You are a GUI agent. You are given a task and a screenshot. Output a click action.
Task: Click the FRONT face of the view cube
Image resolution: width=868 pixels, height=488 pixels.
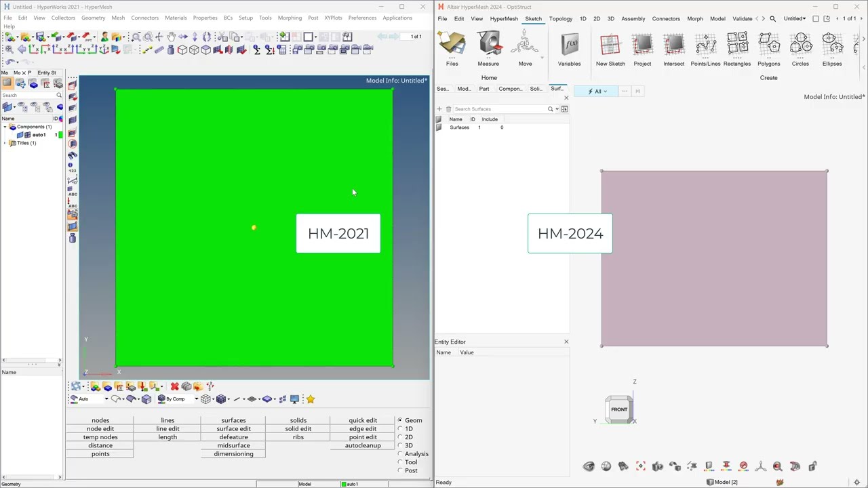click(x=619, y=409)
